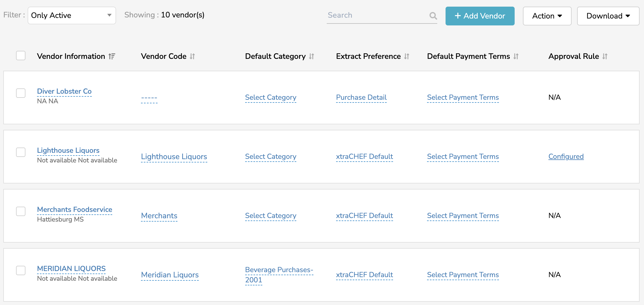644x305 pixels.
Task: Sort by Vendor Information column icon
Action: (x=112, y=56)
